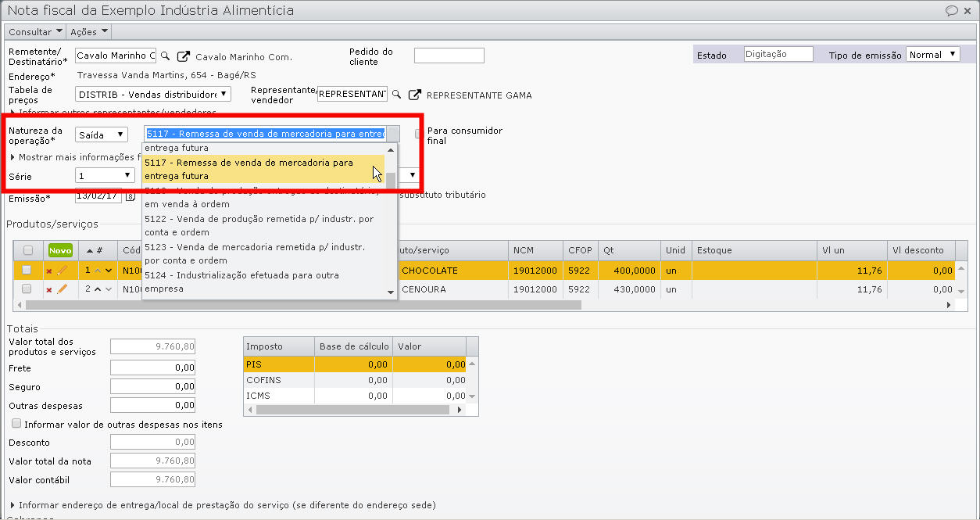Move item 1 down with its down arrow
Screen dimensions: 980x520
click(109, 271)
